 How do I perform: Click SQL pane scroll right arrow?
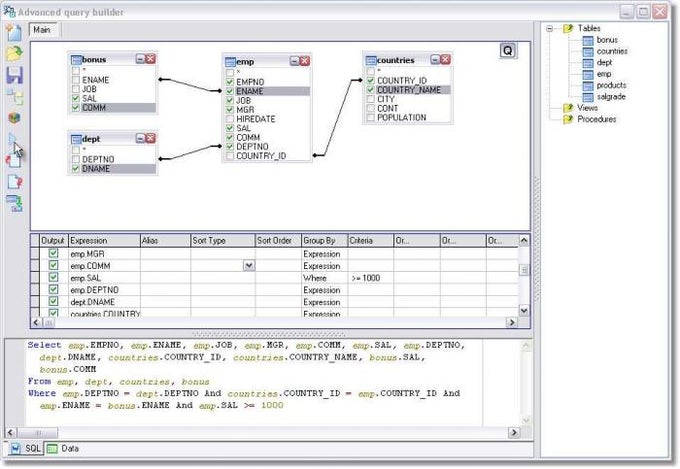coord(514,433)
